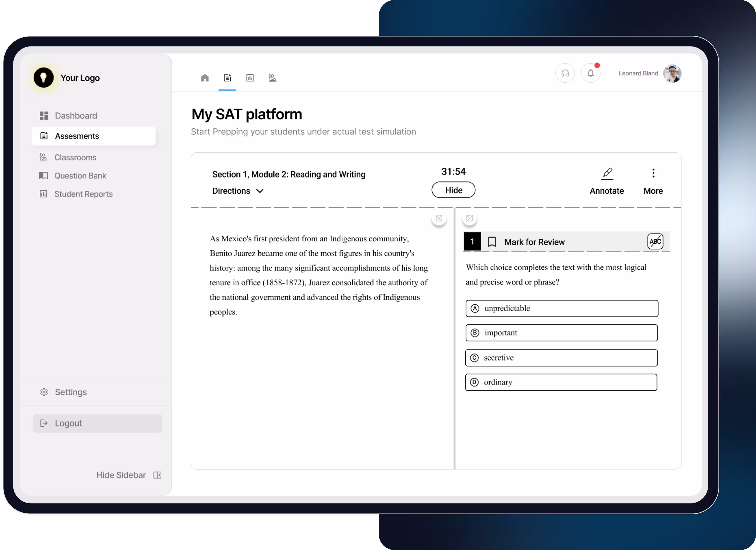This screenshot has height=550, width=756.
Task: Expand the question pane with its corner icon
Action: click(469, 218)
